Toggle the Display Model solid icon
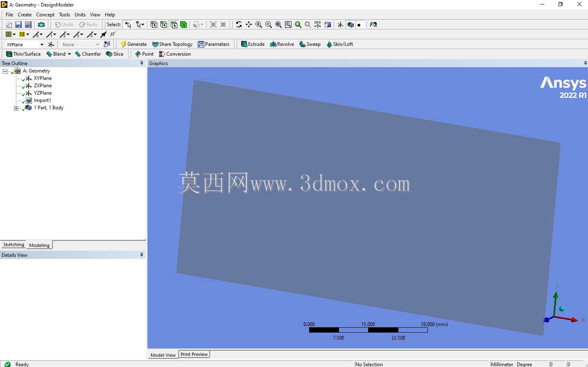The image size is (588, 367). pos(351,25)
